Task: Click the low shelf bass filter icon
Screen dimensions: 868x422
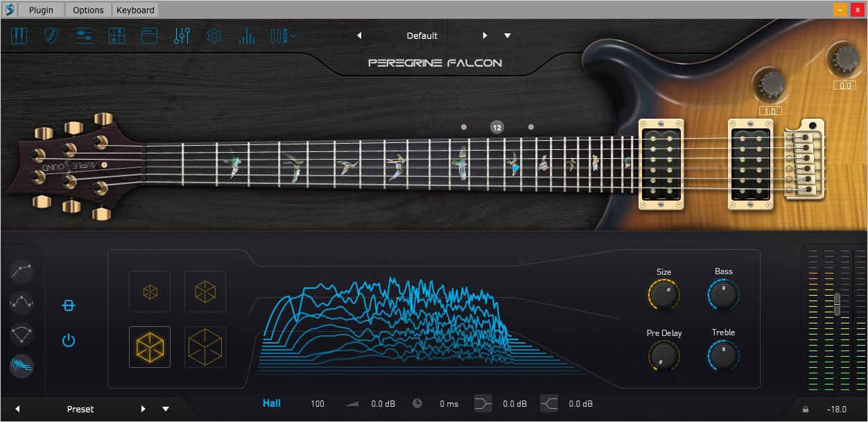Action: coord(483,403)
